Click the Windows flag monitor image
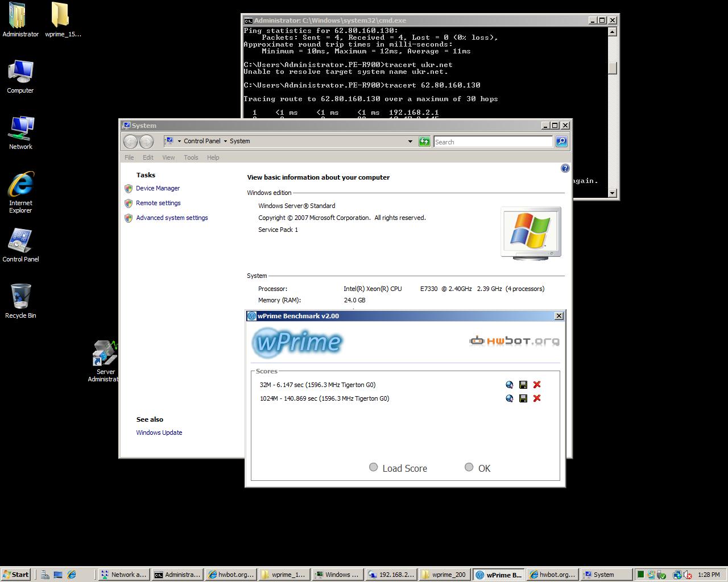The image size is (728, 582). [x=531, y=233]
